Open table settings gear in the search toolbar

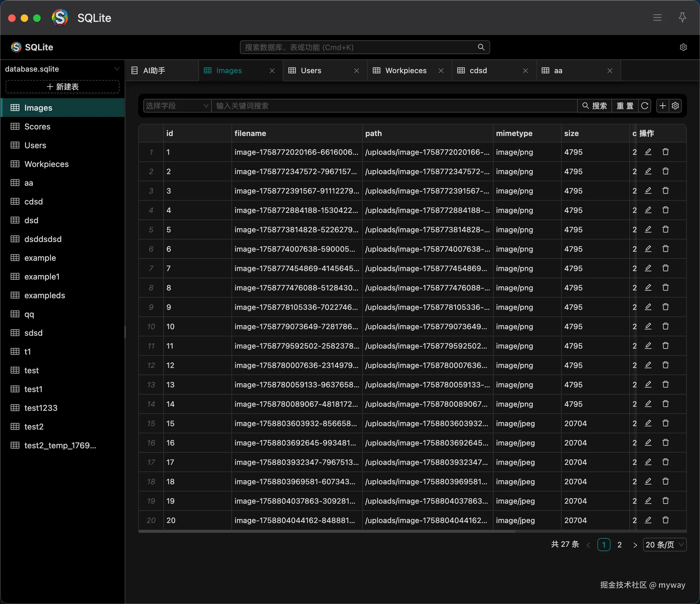point(675,106)
